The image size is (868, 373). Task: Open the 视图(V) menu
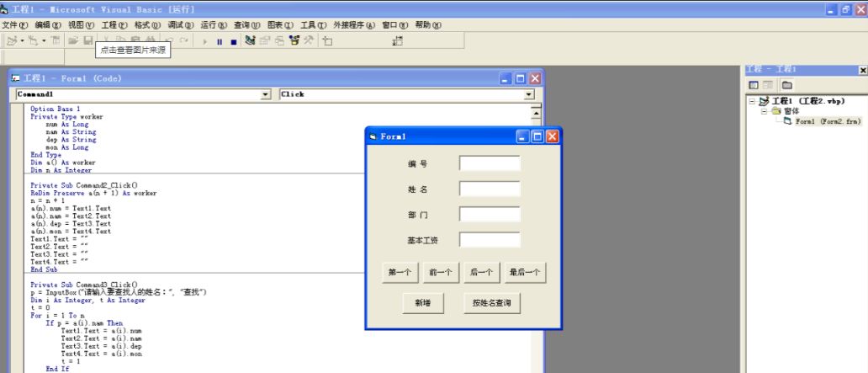pos(82,25)
